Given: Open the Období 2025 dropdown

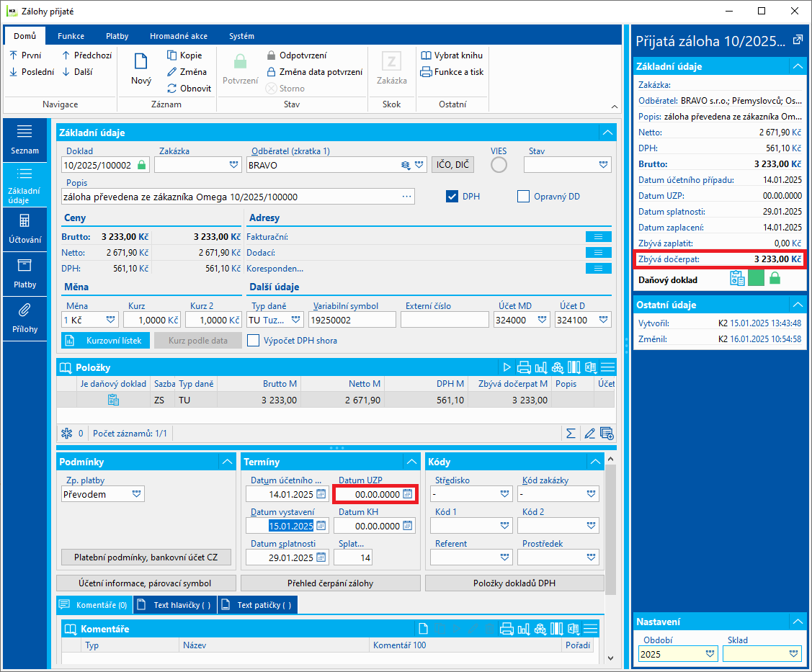Looking at the screenshot, I should [x=710, y=654].
